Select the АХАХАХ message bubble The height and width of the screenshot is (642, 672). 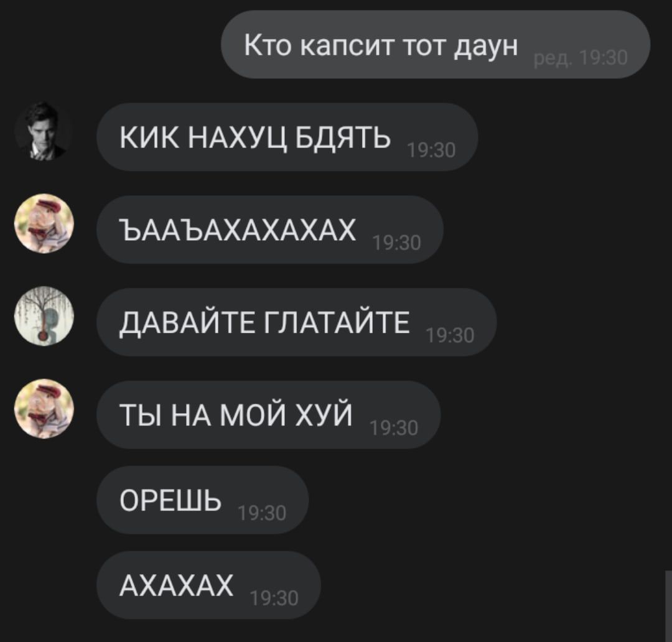point(208,585)
